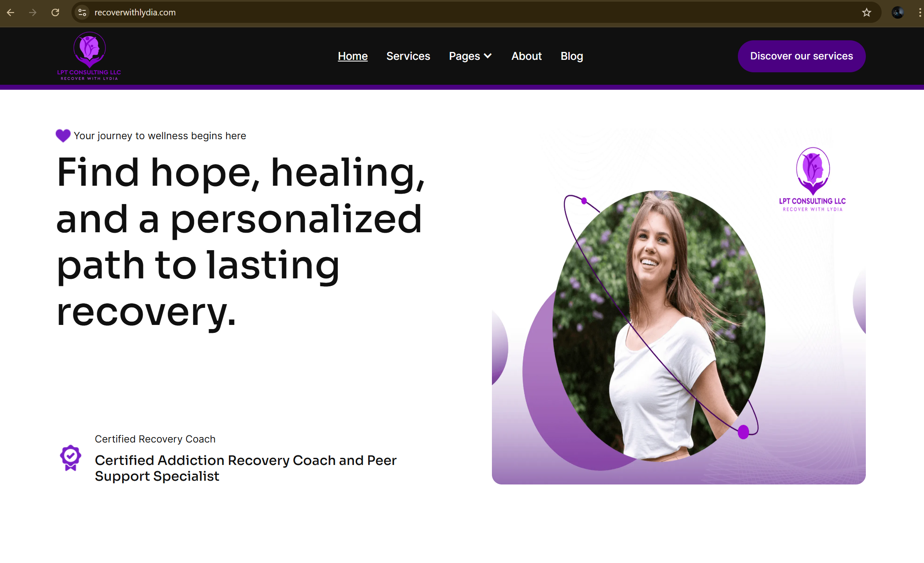Open site information icon in address bar
Image resolution: width=924 pixels, height=563 pixels.
tap(82, 12)
